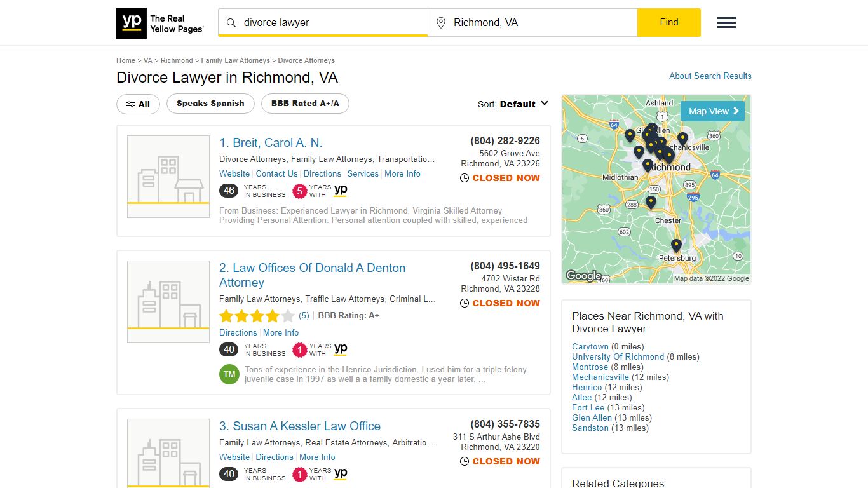Open Susan A Kessler Law Office listing
The width and height of the screenshot is (868, 488).
[300, 426]
